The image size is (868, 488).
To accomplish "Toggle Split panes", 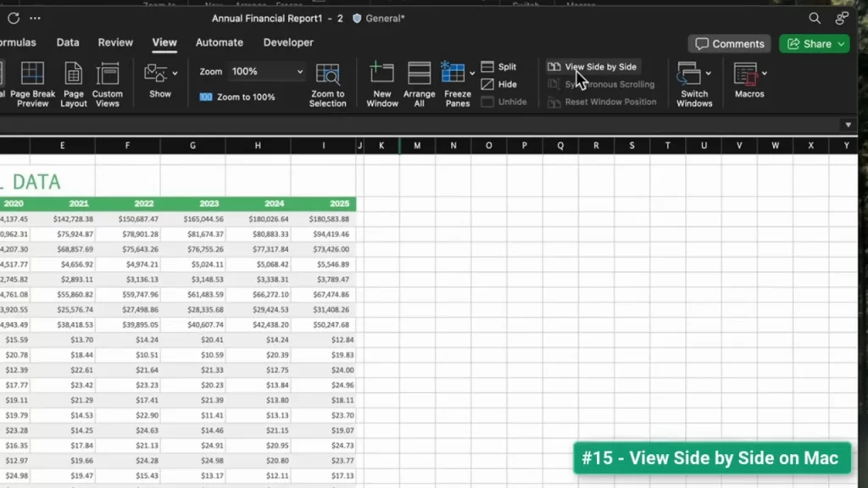I will coord(500,66).
